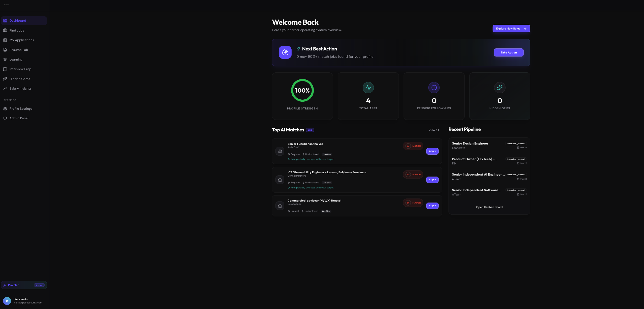Viewport: 644px width, 309px height.
Task: Click the user avatar for niels aerts
Action: [x=7, y=301]
